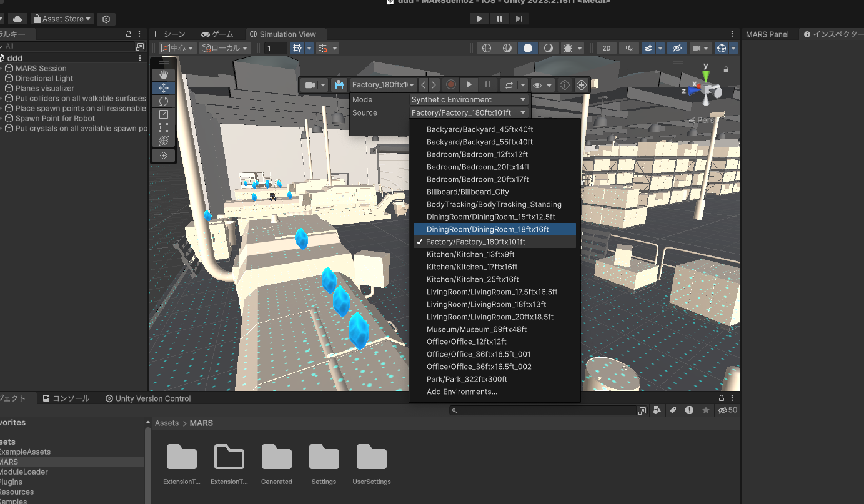Toggle grid snapping button
Viewport: 864px width, 504px height.
323,48
